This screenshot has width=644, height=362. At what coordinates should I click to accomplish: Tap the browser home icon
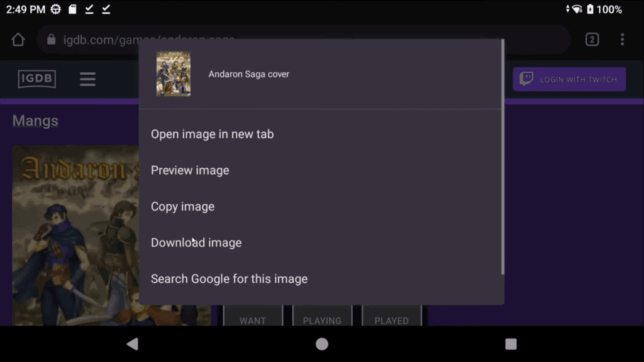tap(18, 40)
